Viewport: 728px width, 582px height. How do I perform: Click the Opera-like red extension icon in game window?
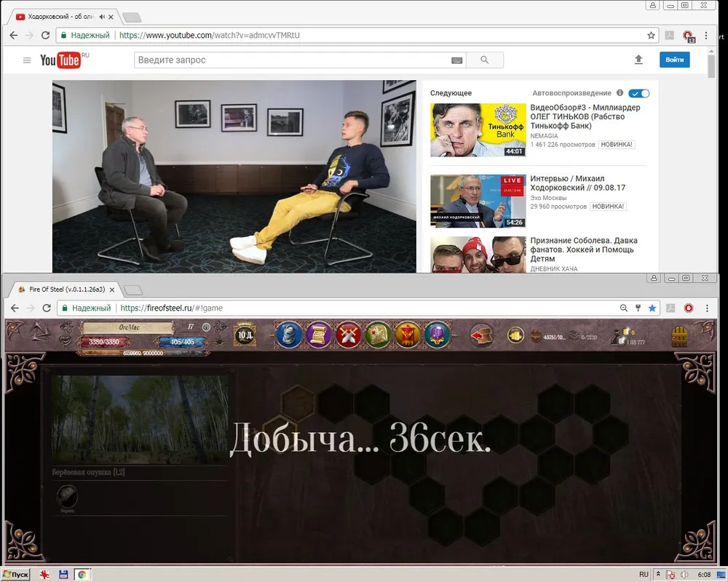(689, 308)
